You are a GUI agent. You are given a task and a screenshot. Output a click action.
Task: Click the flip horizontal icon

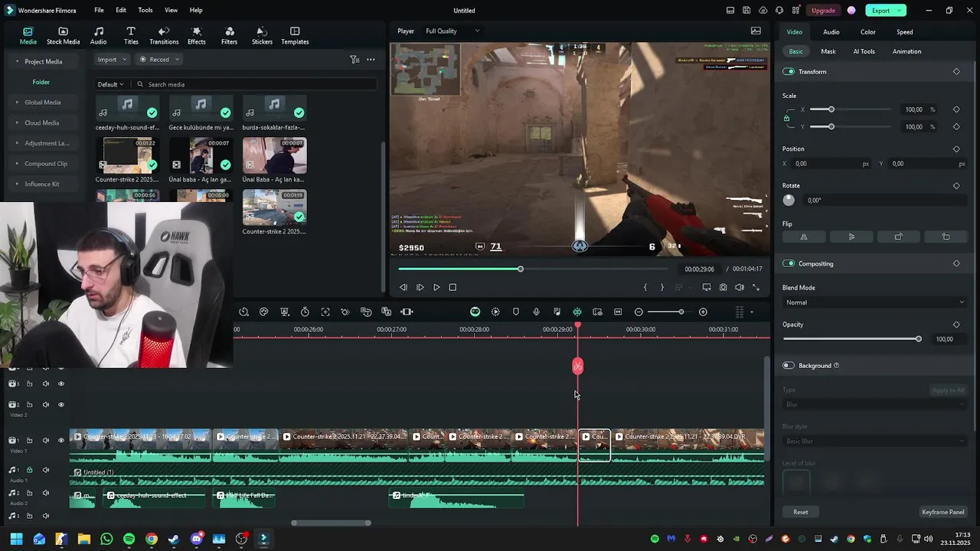[x=804, y=236]
